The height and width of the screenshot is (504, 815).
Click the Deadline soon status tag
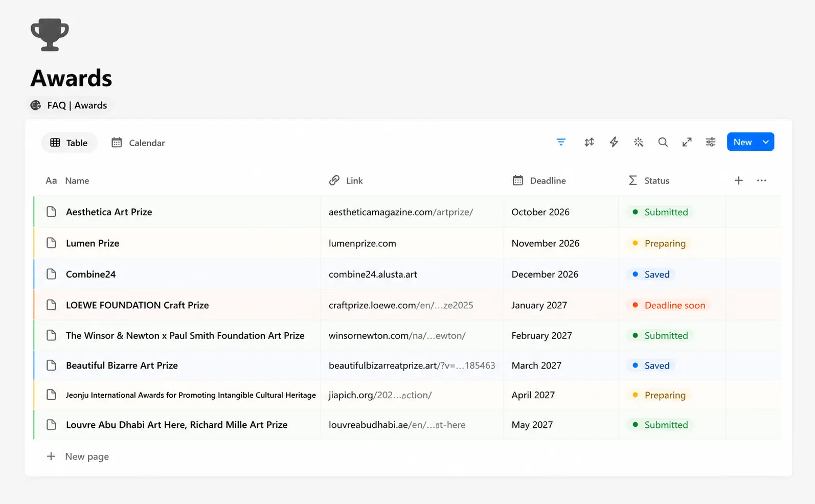coord(669,305)
